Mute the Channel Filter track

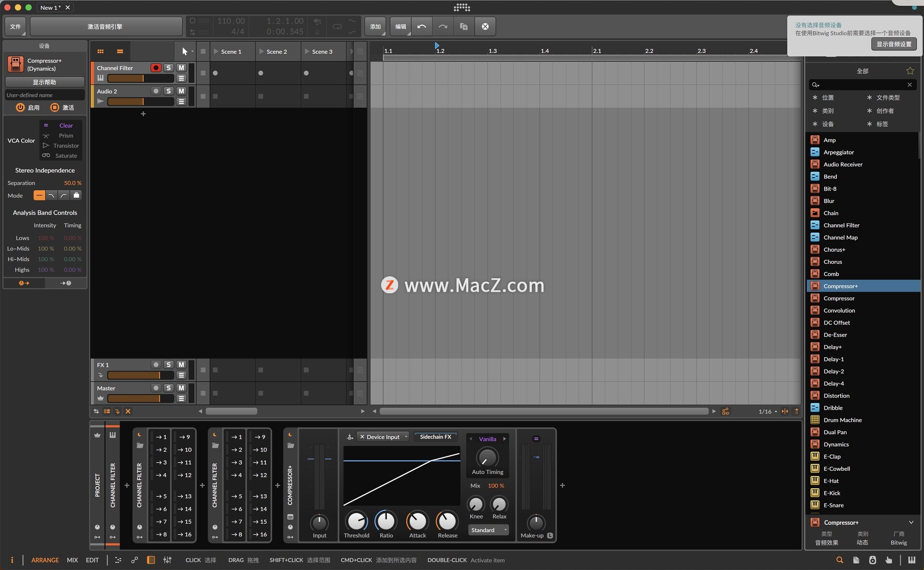(181, 68)
